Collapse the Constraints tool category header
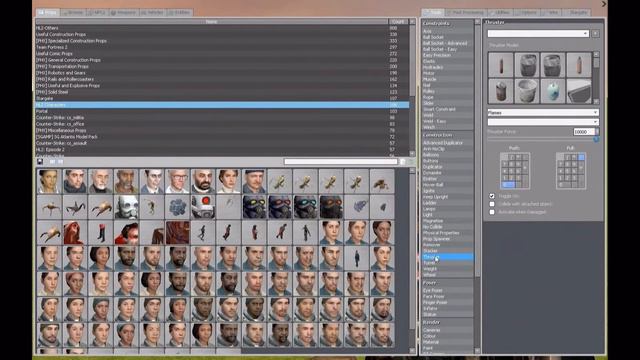 (x=447, y=23)
